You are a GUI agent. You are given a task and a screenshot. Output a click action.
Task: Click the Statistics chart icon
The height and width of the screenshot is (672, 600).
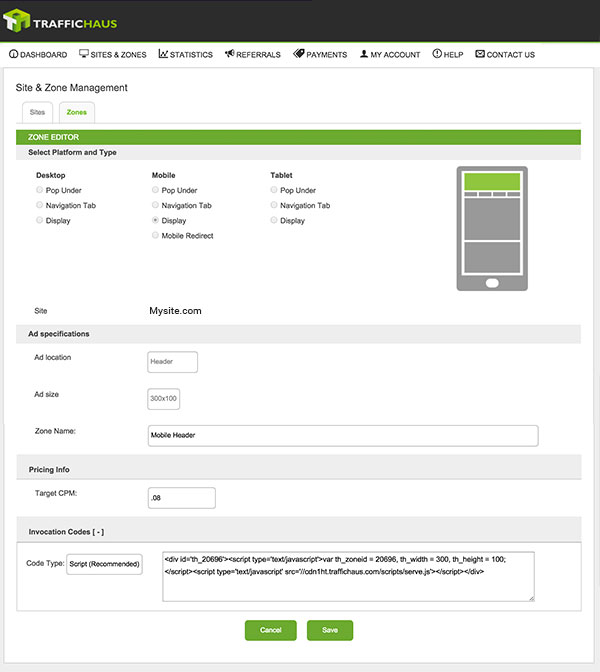pyautogui.click(x=163, y=54)
